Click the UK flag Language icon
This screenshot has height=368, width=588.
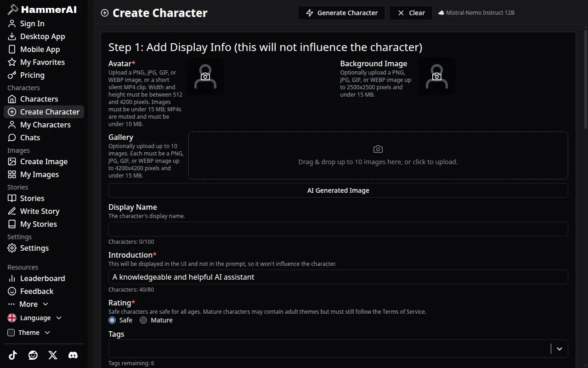point(12,318)
